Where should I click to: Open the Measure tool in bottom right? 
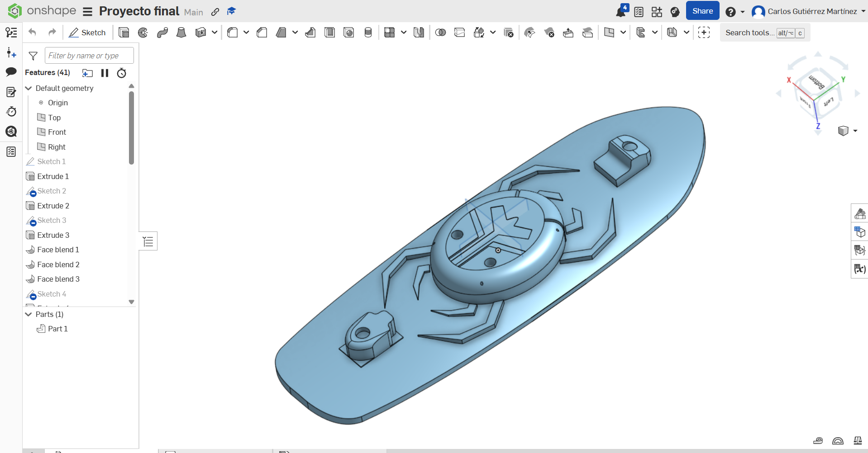click(x=819, y=441)
